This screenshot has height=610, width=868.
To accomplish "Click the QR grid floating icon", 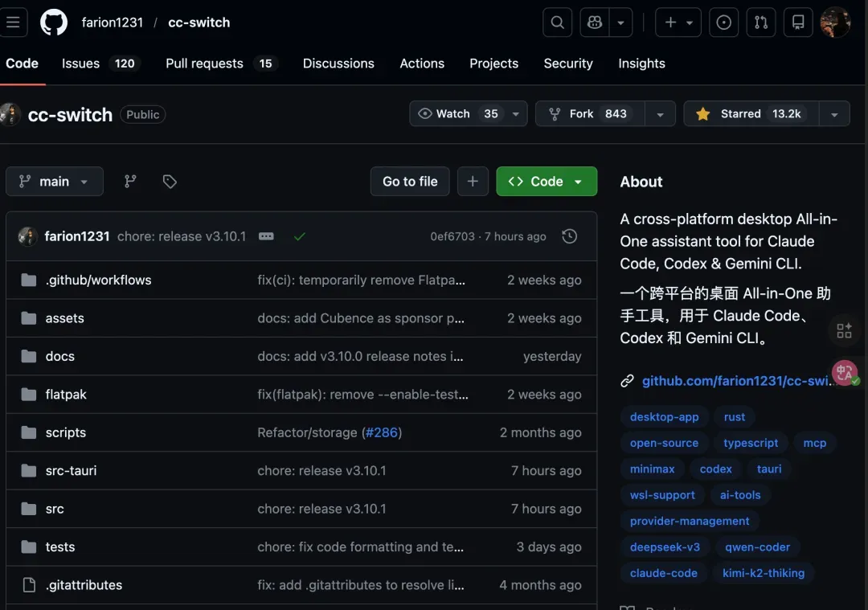I will click(x=844, y=331).
